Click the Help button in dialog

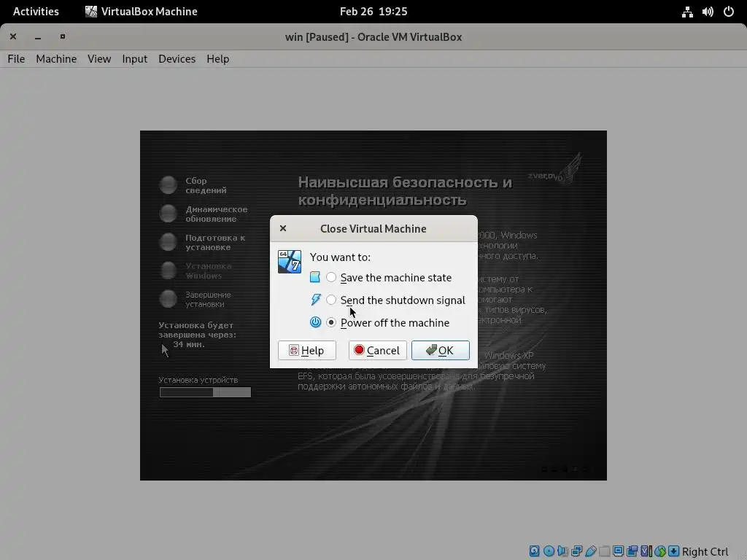[x=307, y=351]
